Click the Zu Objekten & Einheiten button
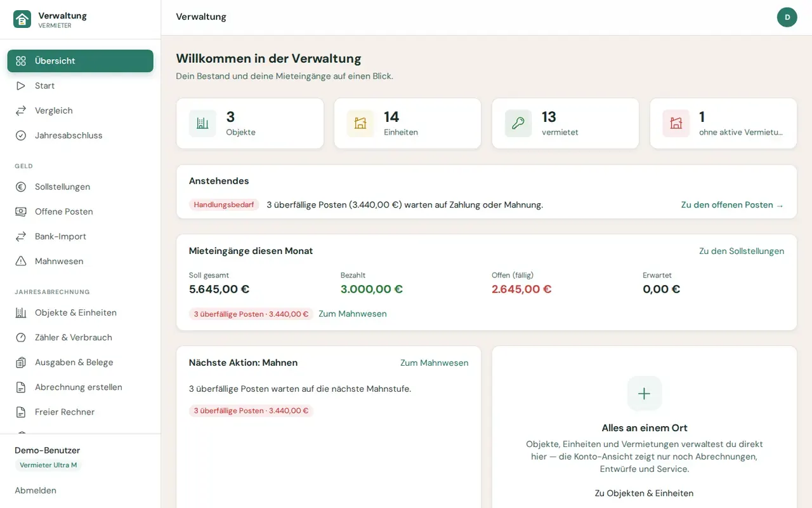The height and width of the screenshot is (508, 812). 644,493
